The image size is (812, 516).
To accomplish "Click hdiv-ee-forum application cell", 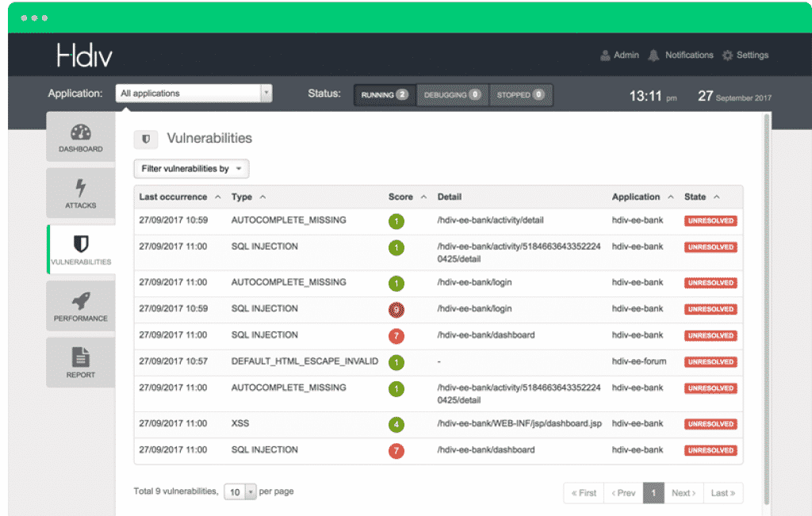I will tap(639, 361).
